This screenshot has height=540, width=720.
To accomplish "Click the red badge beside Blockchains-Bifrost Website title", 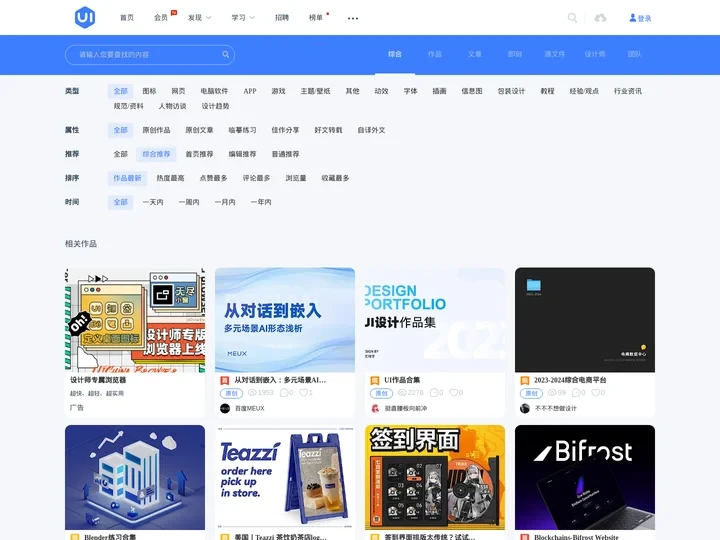I will tap(524, 537).
